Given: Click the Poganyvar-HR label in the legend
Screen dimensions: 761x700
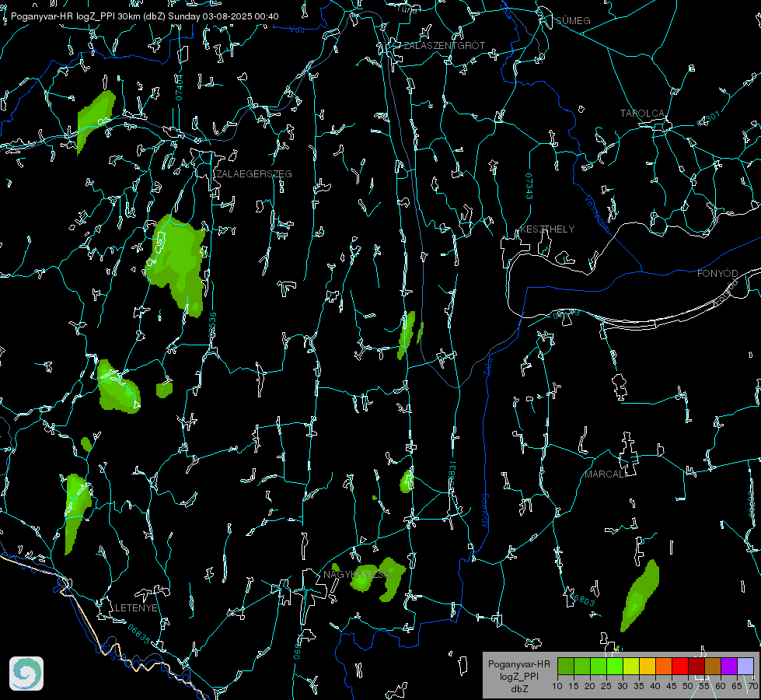Looking at the screenshot, I should coord(518,664).
